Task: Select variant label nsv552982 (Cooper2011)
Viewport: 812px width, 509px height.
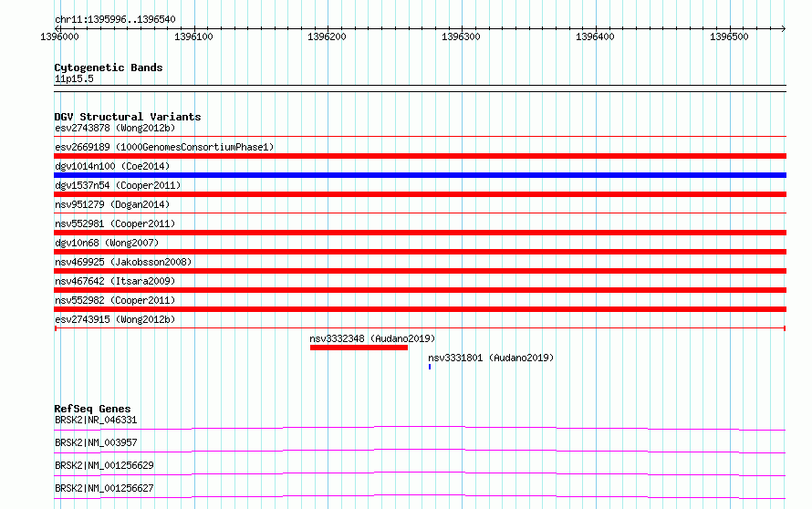Action: [x=115, y=300]
